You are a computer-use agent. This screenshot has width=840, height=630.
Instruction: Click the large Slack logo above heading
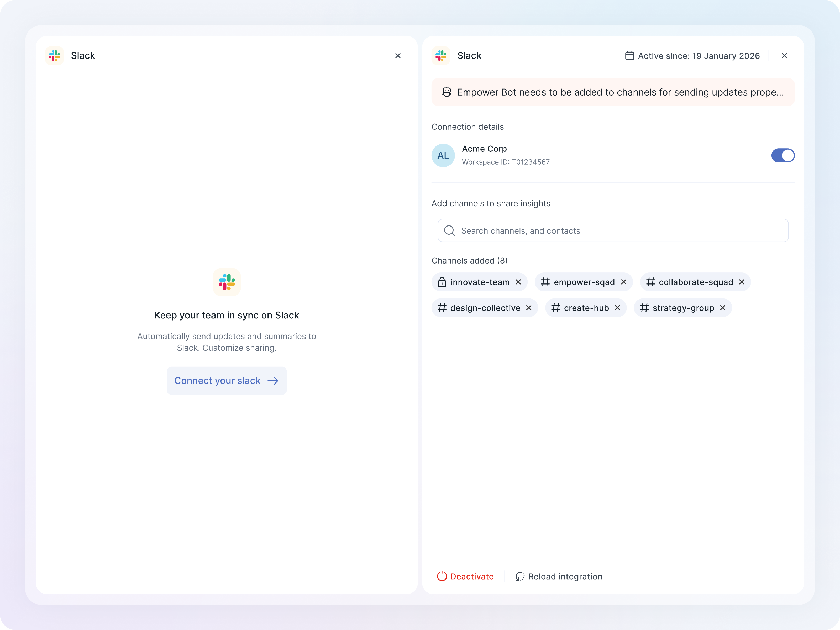click(226, 282)
